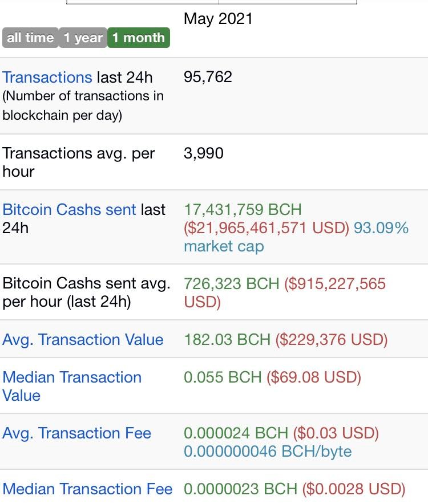428x504 pixels.
Task: Open the Transactions link
Action: pyautogui.click(x=47, y=78)
